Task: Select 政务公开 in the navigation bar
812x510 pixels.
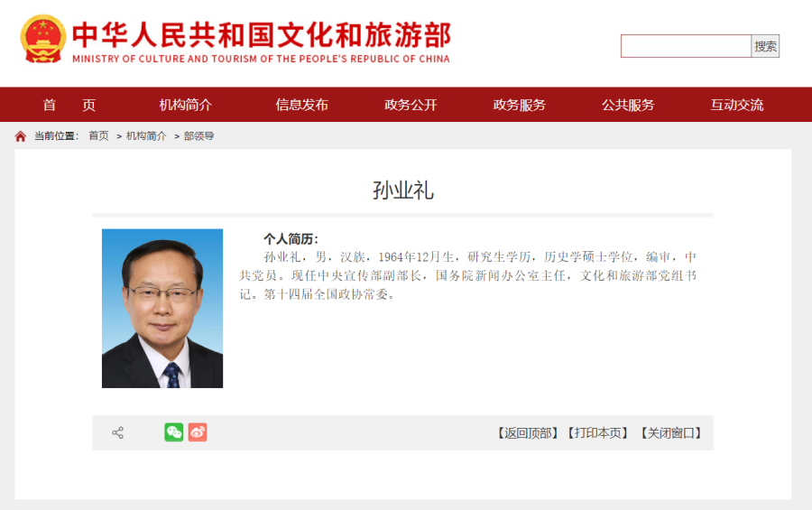Action: click(x=411, y=105)
